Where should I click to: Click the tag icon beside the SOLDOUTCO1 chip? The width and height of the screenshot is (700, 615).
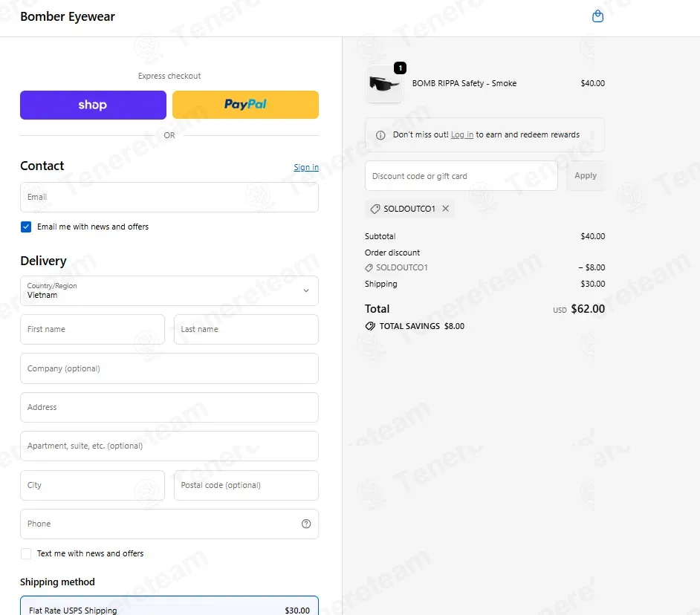(375, 209)
